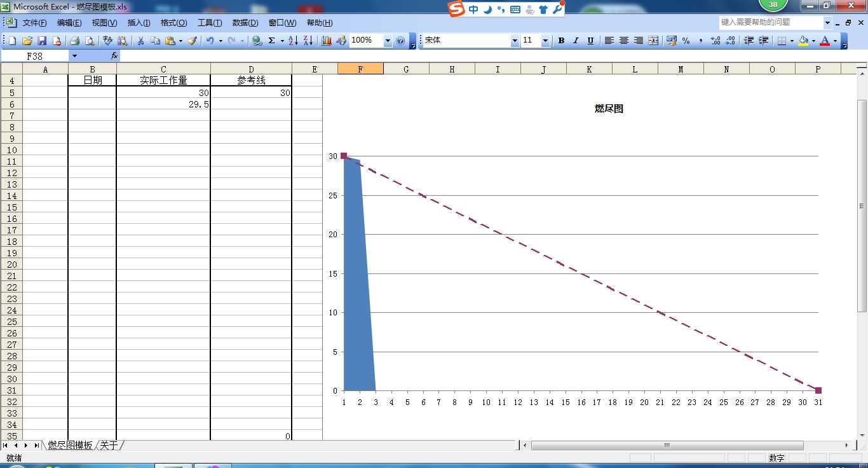Apply percent style formatting
868x468 pixels.
686,41
